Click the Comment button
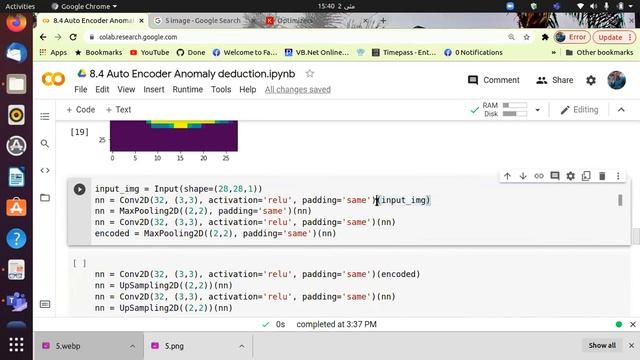Screen dimensions: 640x360 tap(493, 80)
